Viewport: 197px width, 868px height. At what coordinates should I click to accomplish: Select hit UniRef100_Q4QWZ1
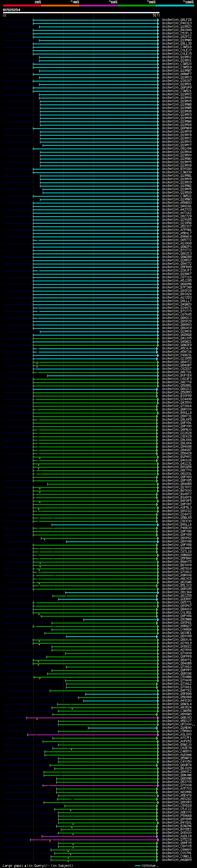pos(177,342)
